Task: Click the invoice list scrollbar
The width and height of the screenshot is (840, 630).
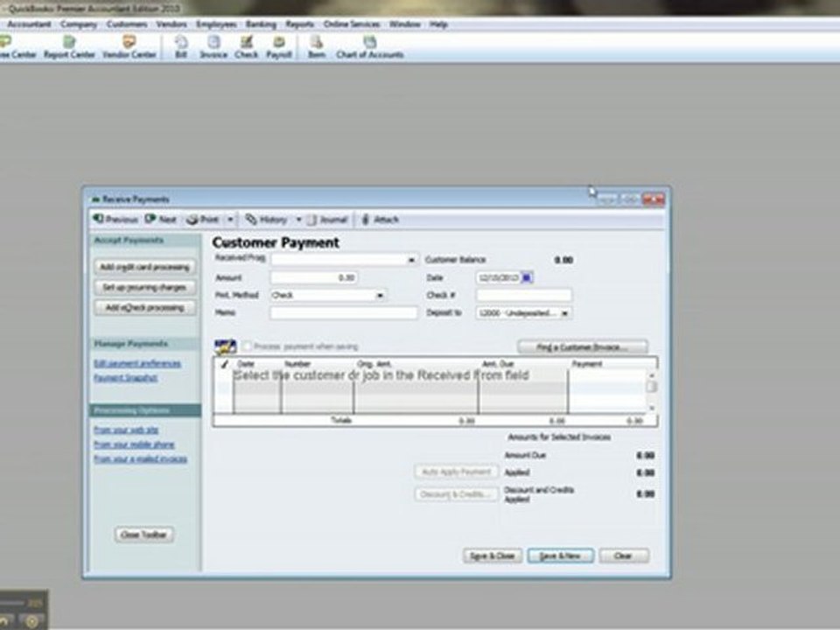Action: pyautogui.click(x=651, y=391)
